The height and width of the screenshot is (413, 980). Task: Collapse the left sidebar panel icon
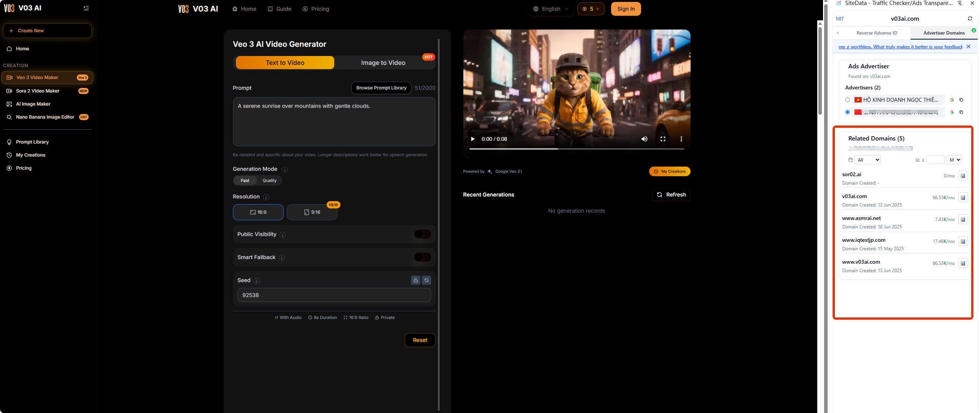(86, 8)
